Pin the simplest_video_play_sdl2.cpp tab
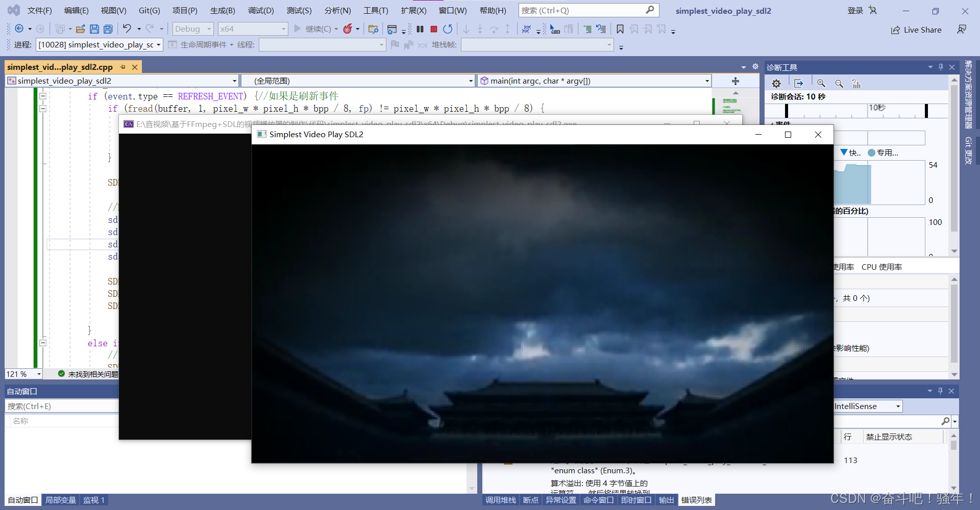980x510 pixels. [123, 67]
